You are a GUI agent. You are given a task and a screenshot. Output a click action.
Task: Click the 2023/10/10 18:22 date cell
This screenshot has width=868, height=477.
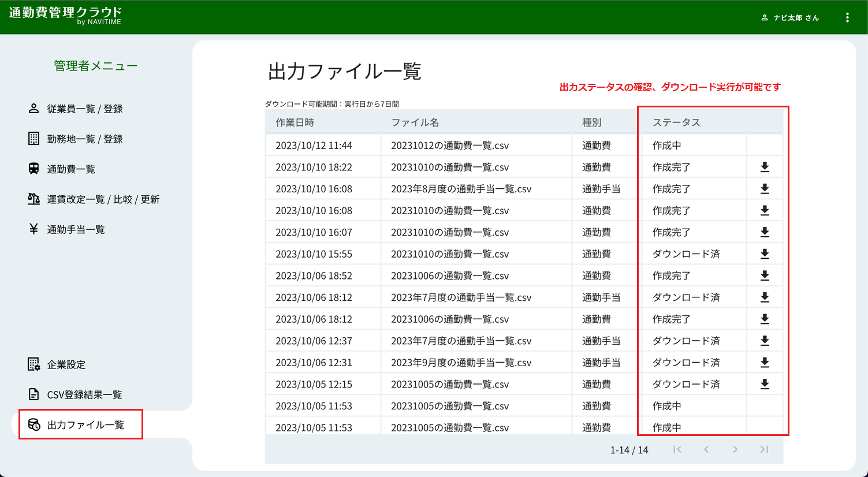(x=314, y=167)
